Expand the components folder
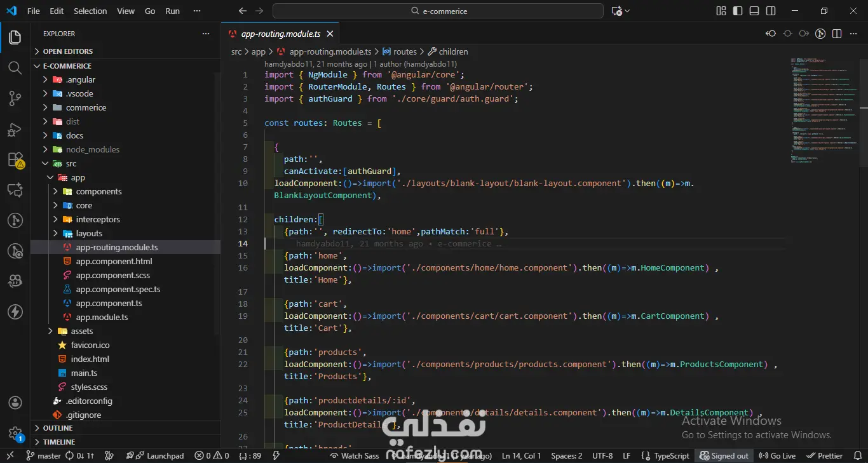This screenshot has height=463, width=868. click(x=126, y=191)
